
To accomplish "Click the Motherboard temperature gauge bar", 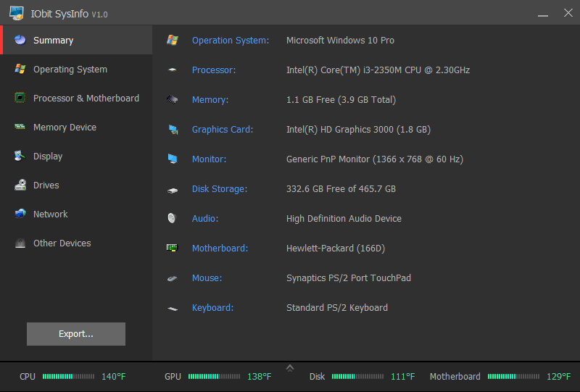I will click(x=513, y=377).
